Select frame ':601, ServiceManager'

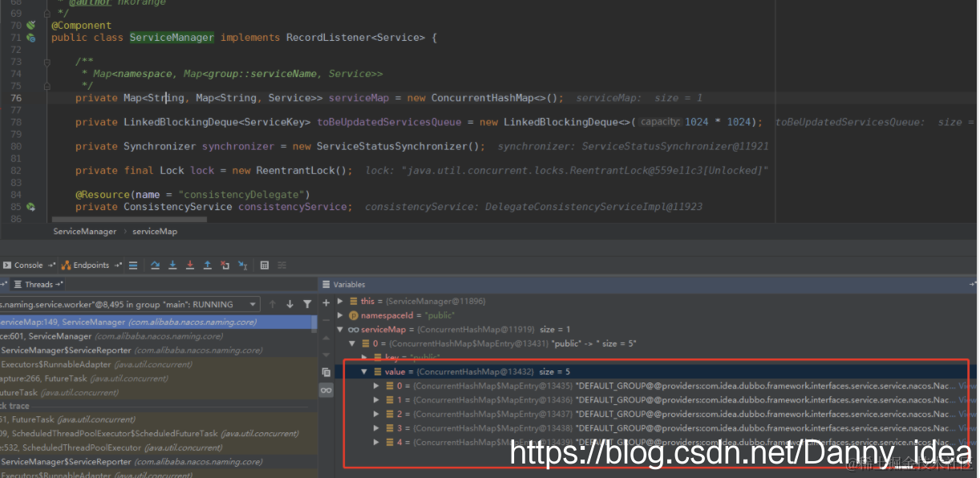pyautogui.click(x=159, y=336)
